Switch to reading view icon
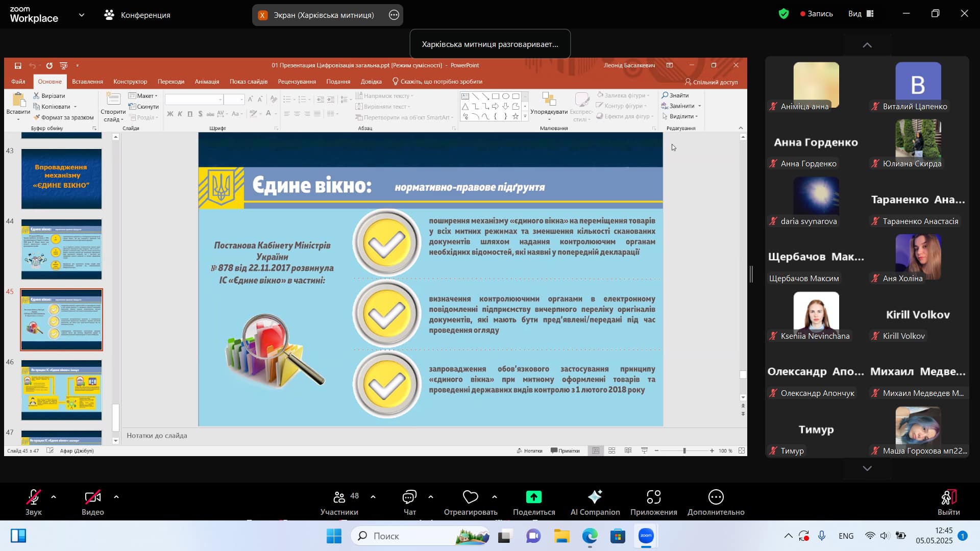Screen dimensions: 980x551 [628, 451]
